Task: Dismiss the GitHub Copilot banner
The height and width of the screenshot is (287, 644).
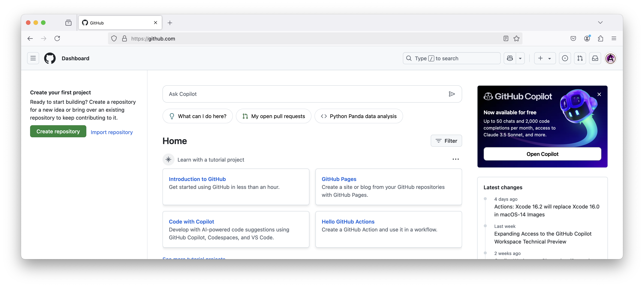Action: [x=599, y=94]
